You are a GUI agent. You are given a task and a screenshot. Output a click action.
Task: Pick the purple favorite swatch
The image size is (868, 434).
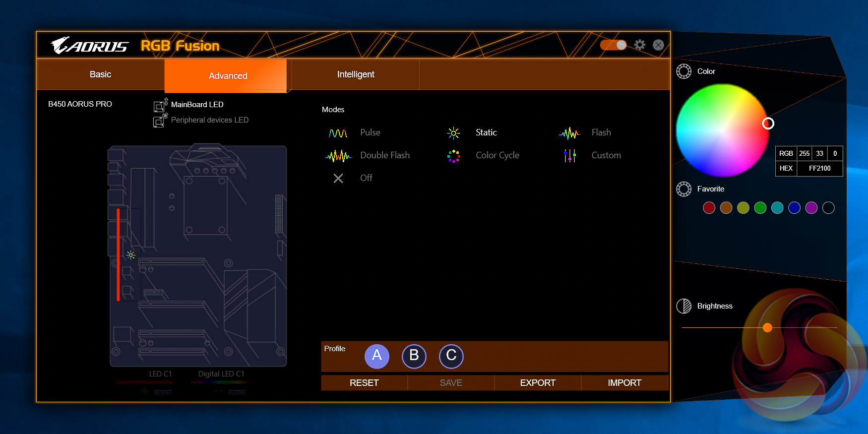pos(811,208)
